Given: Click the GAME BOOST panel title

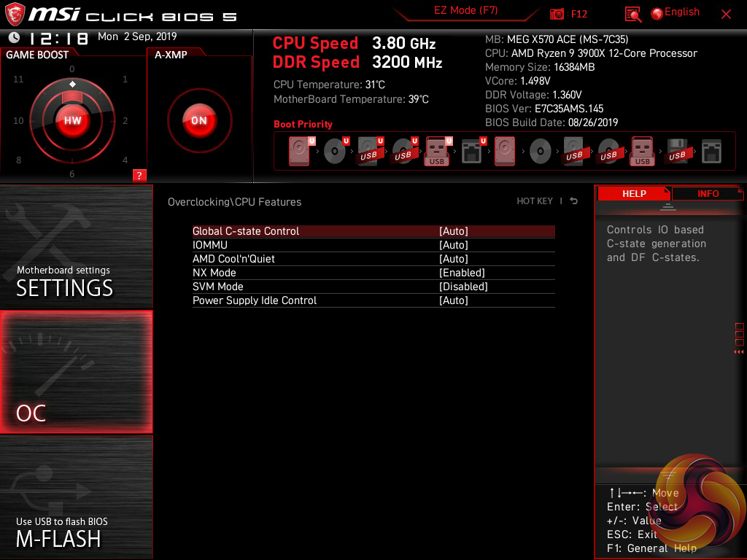Looking at the screenshot, I should (37, 55).
